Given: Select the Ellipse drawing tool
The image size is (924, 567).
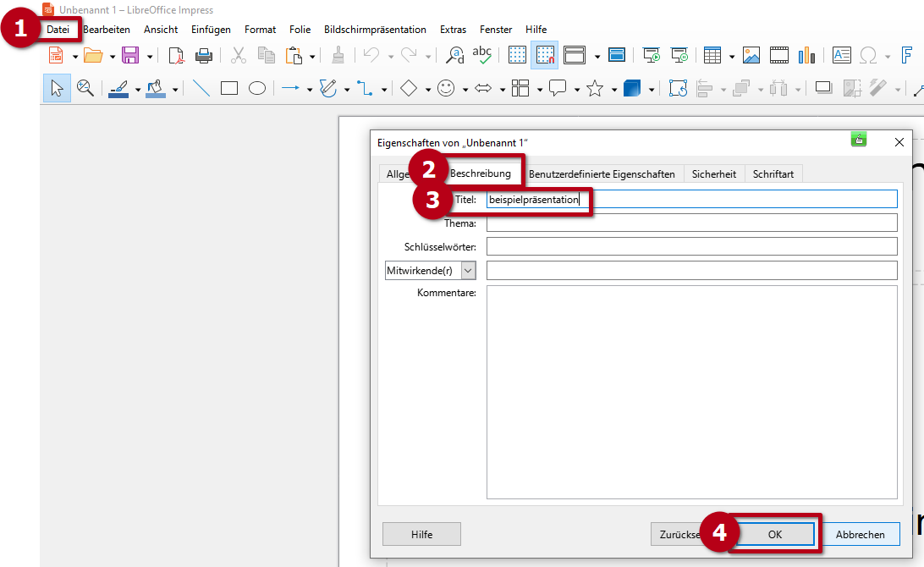Looking at the screenshot, I should 257,88.
